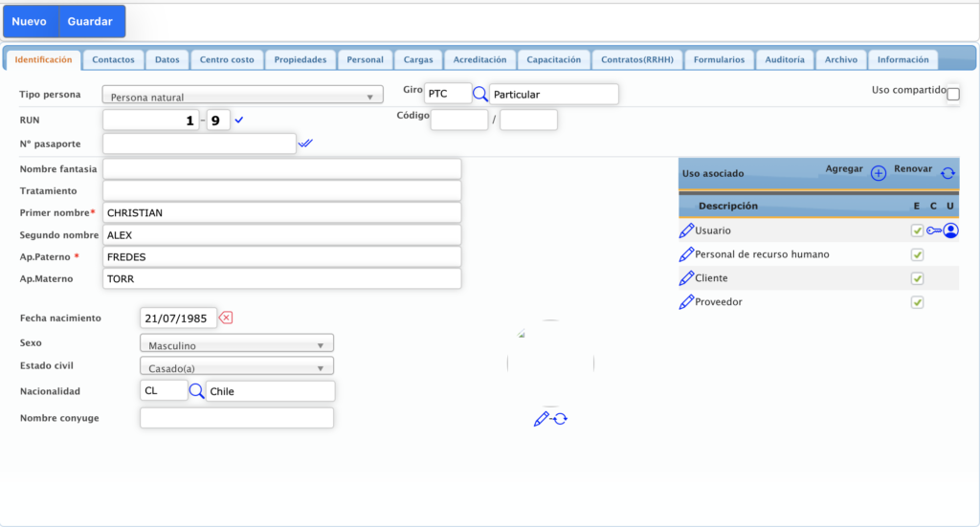Open the Contratos(RRHH) tab

(x=637, y=60)
